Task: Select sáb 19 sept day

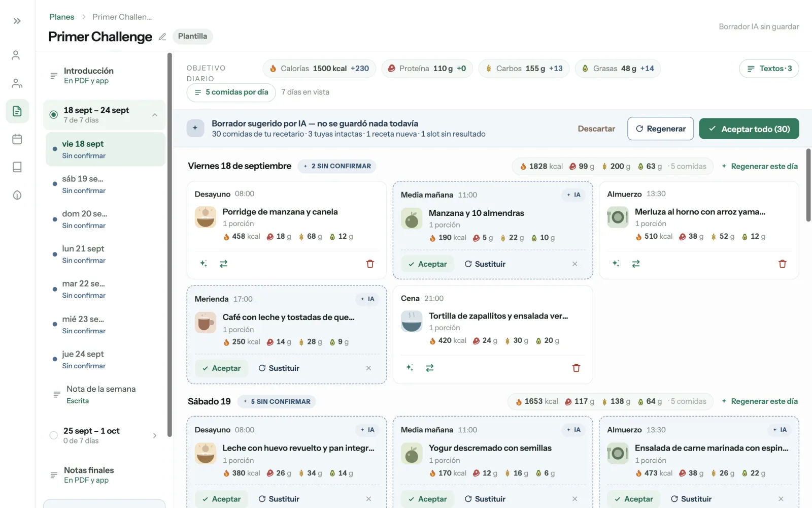Action: click(x=106, y=184)
